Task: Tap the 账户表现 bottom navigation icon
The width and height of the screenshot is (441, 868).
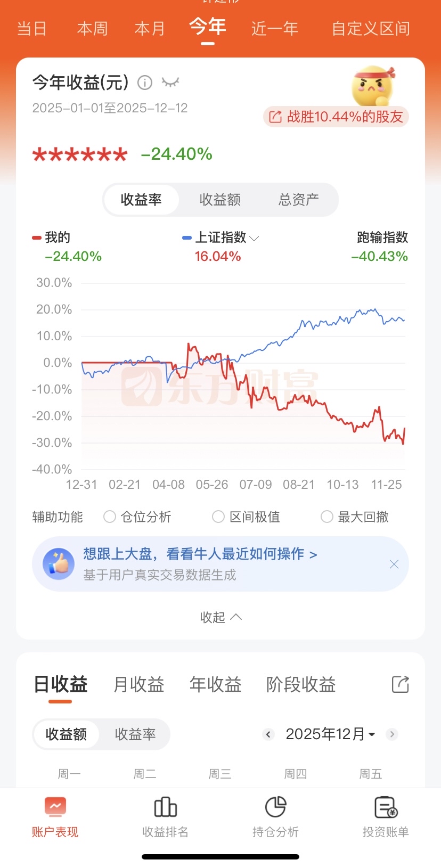Action: 55,807
